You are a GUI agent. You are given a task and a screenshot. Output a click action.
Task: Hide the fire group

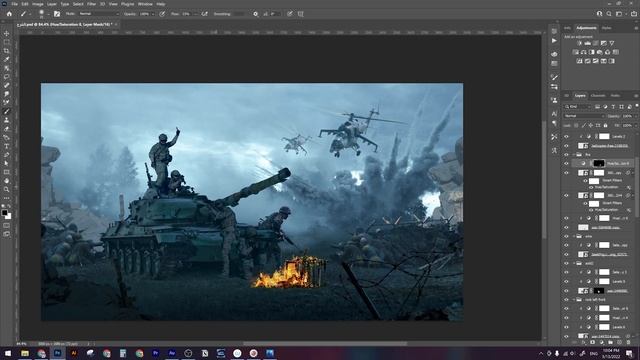[566, 155]
